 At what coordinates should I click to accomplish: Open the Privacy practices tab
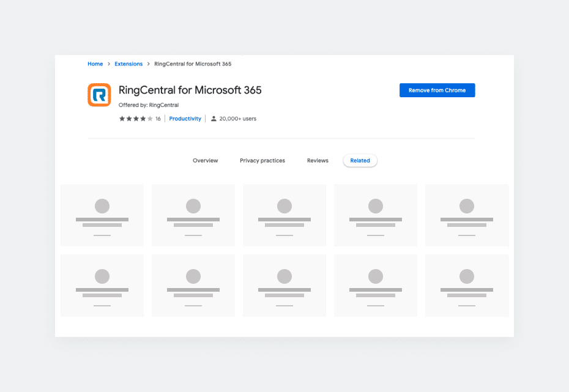point(262,161)
